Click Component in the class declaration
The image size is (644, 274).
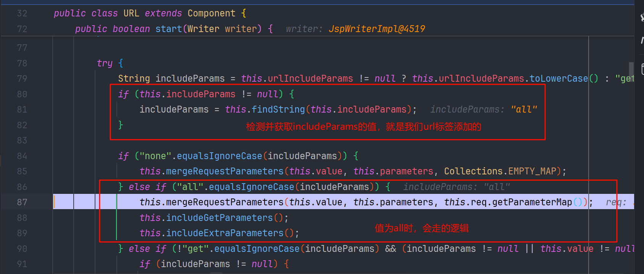(211, 13)
